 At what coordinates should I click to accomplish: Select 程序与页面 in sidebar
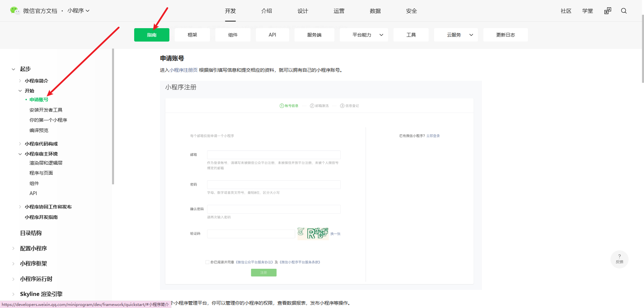click(x=41, y=173)
